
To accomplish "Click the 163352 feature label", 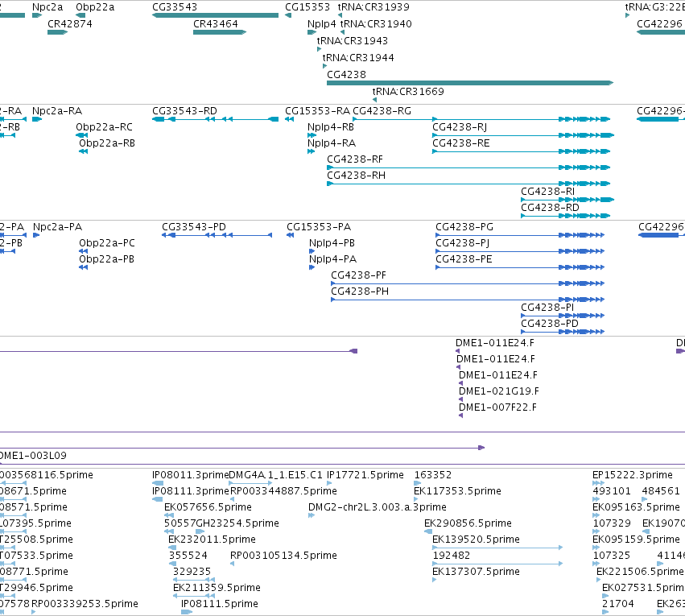I will (x=433, y=475).
